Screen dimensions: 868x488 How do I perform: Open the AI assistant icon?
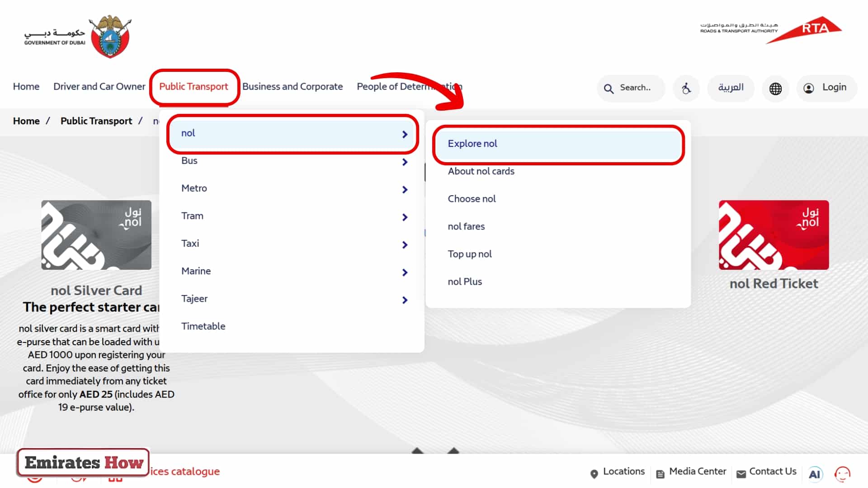[815, 474]
